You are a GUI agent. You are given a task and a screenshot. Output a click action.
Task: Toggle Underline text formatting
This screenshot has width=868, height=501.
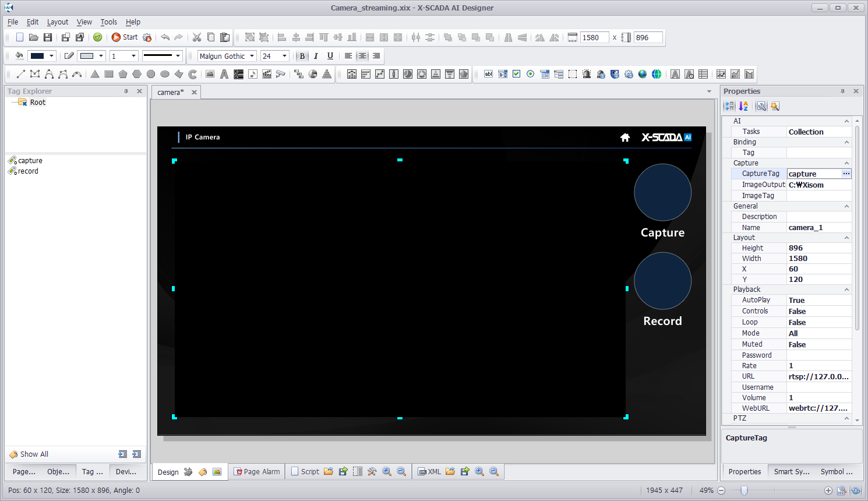[330, 56]
